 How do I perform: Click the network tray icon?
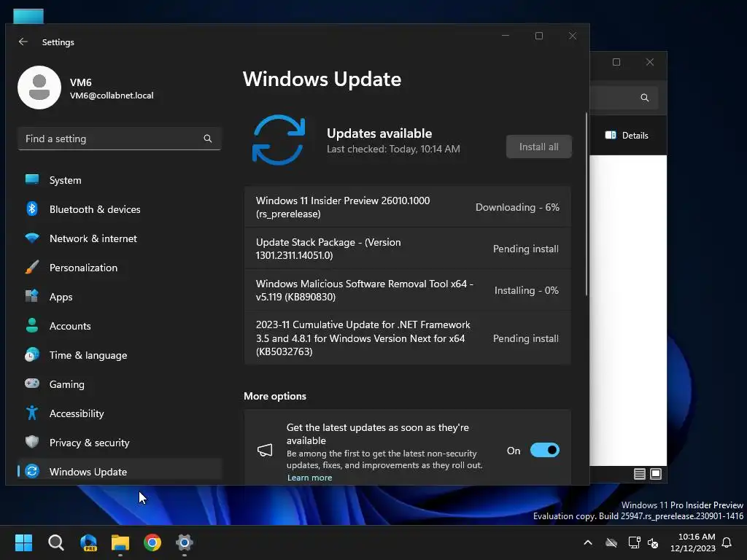point(634,542)
